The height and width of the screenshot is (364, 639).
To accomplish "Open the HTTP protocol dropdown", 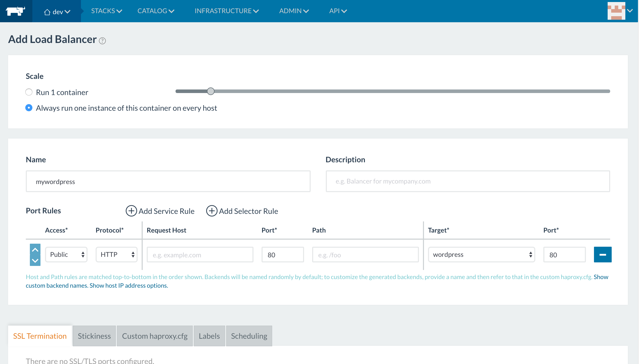I will tap(117, 255).
